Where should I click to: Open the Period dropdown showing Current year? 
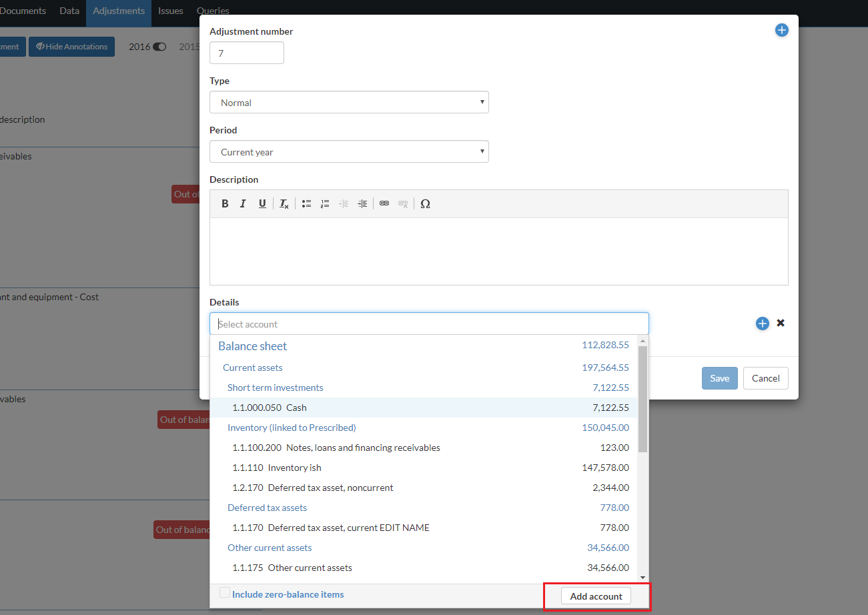click(349, 151)
